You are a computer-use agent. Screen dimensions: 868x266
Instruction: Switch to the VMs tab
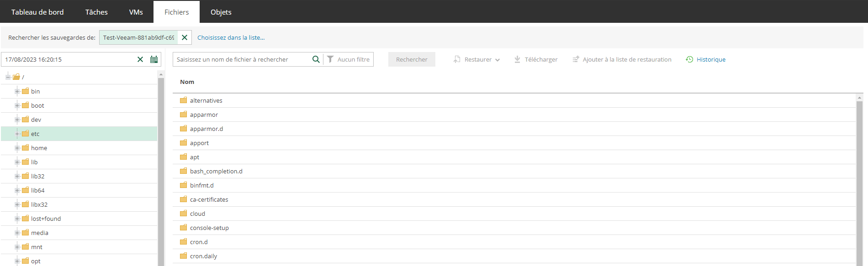[136, 12]
